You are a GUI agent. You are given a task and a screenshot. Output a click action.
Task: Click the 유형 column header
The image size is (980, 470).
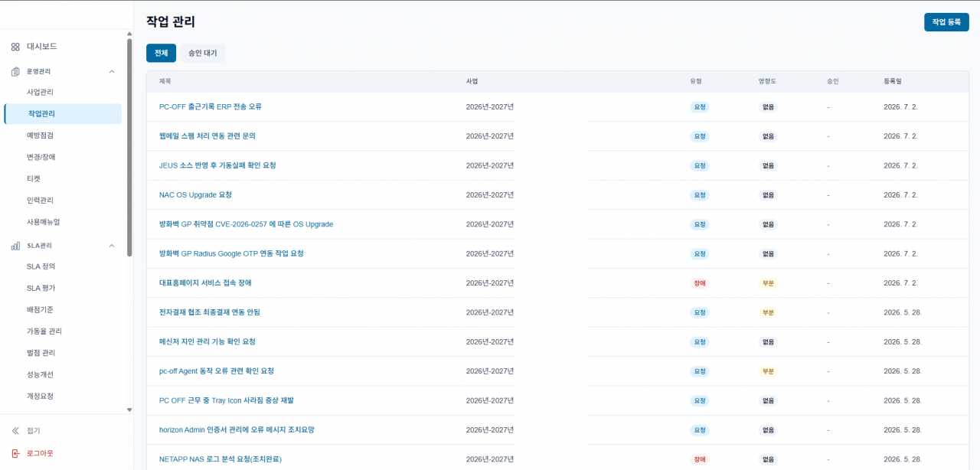click(x=695, y=81)
